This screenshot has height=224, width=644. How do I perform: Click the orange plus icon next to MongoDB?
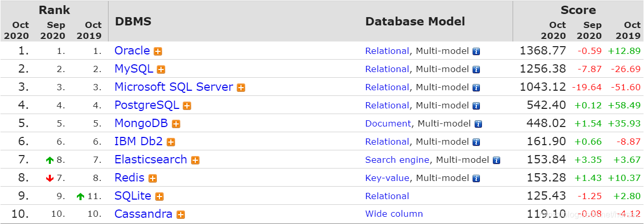tap(176, 124)
